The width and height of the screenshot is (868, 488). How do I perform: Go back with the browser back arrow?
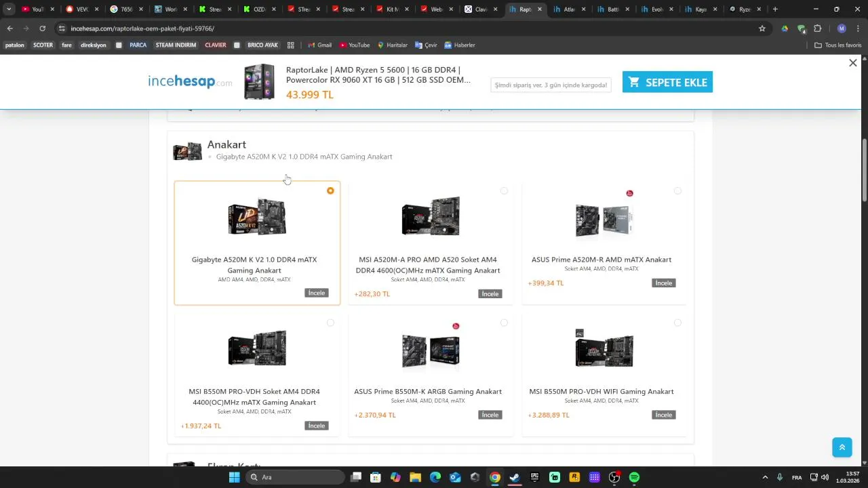pos(9,28)
